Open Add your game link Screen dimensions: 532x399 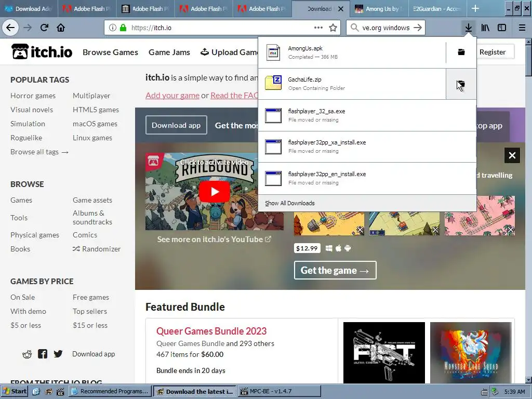(172, 96)
